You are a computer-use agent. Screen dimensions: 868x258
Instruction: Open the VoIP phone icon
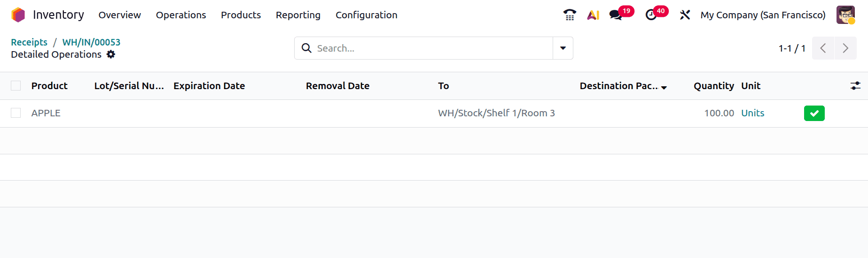570,15
